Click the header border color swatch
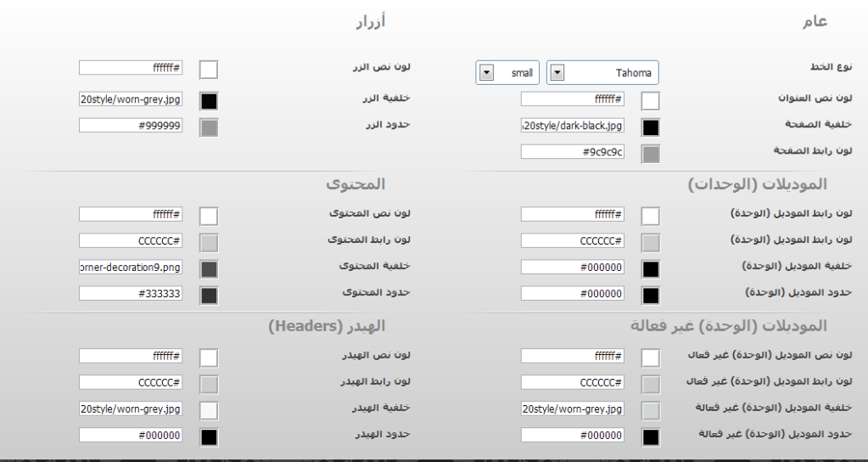The height and width of the screenshot is (462, 868). pos(209,437)
